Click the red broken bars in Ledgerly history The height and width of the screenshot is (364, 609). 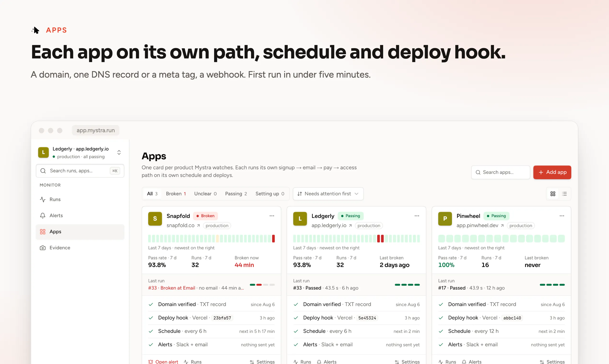pyautogui.click(x=380, y=239)
